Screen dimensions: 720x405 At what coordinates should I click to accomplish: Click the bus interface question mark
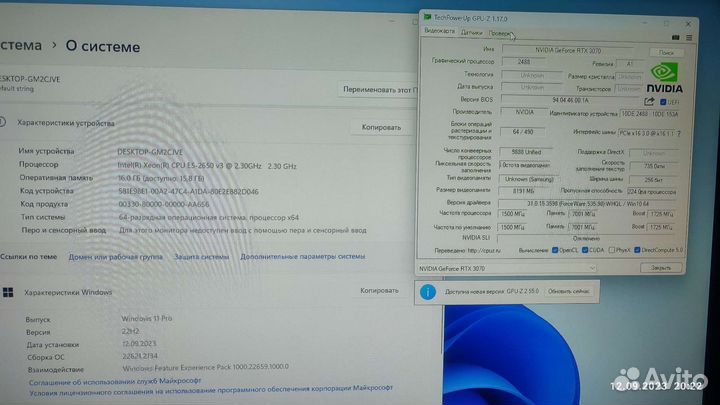click(678, 133)
